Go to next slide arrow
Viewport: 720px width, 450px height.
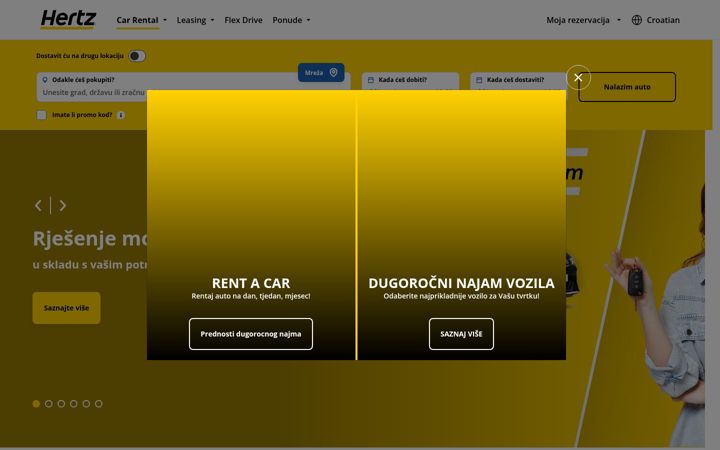(63, 205)
